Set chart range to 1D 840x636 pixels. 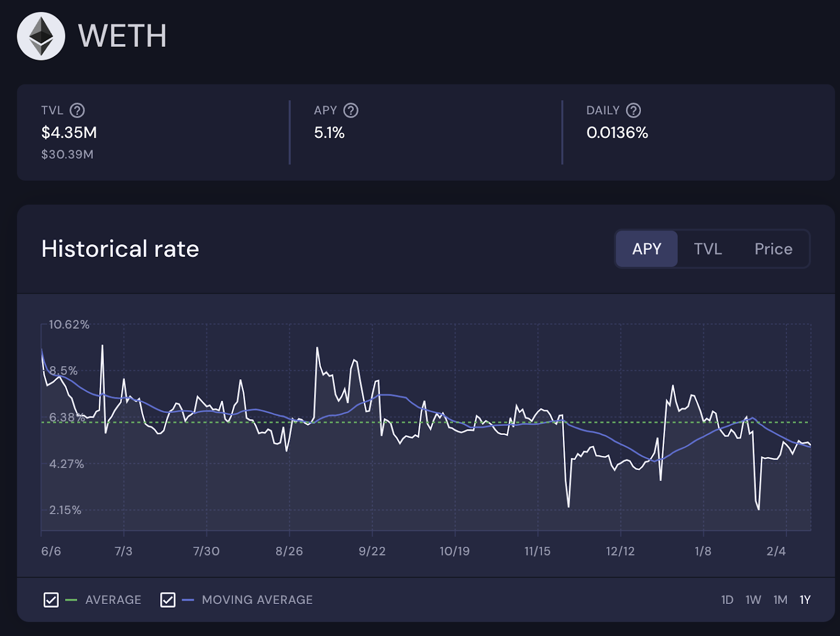(x=727, y=600)
